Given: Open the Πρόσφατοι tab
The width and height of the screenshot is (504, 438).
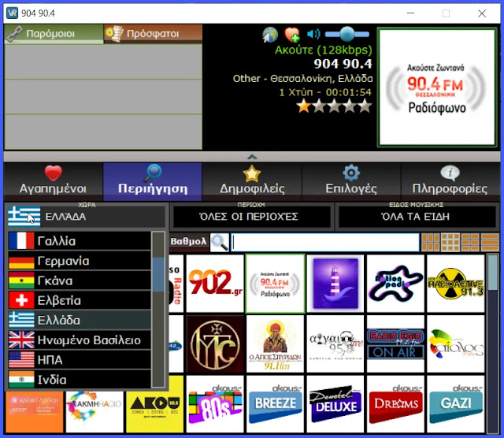Looking at the screenshot, I should tap(153, 34).
